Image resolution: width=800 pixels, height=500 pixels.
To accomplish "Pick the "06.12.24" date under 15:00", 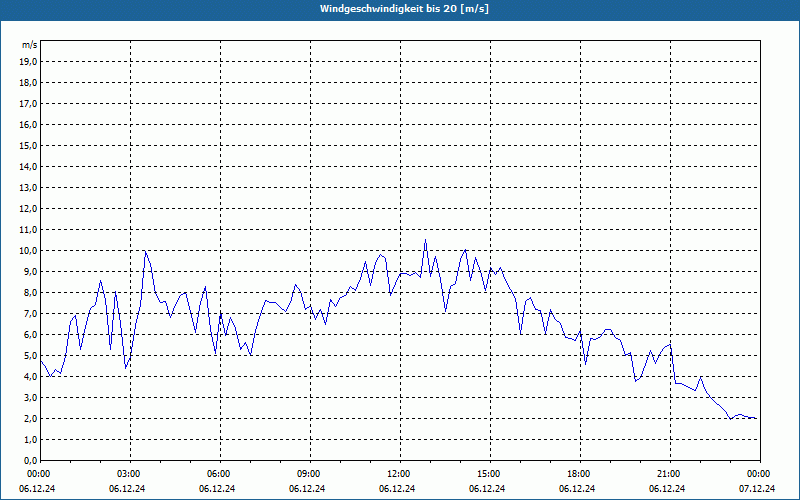I will [487, 488].
